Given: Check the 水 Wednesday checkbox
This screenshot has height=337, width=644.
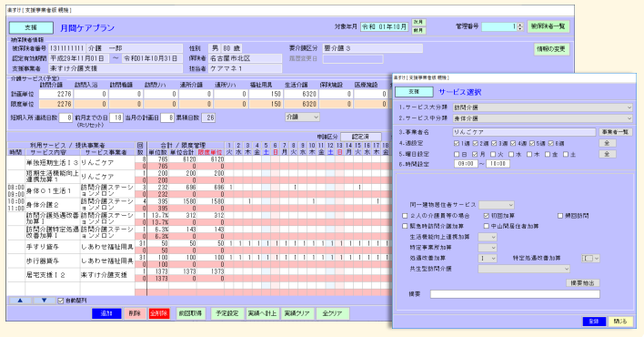Looking at the screenshot, I should [512, 155].
